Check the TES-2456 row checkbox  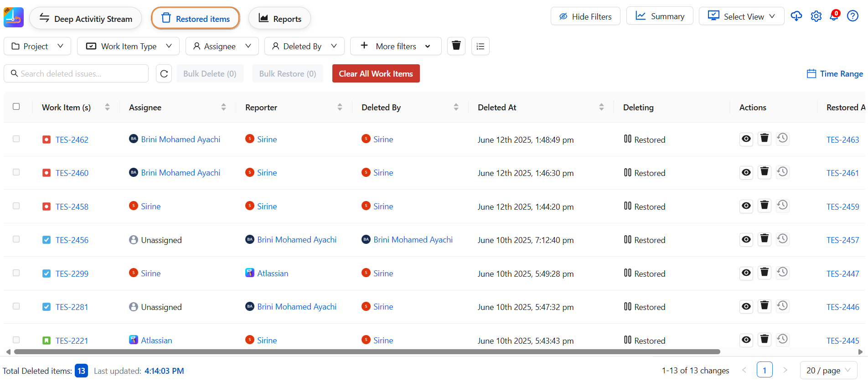pyautogui.click(x=16, y=239)
